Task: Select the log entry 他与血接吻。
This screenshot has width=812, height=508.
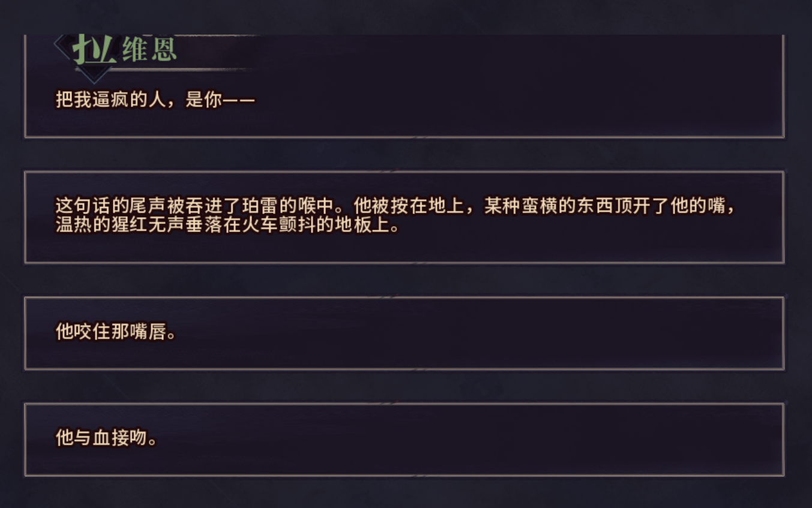Action: click(404, 439)
